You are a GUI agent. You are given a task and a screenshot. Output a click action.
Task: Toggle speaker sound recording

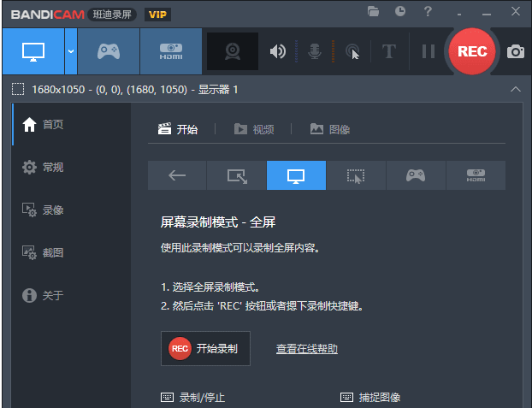click(277, 51)
